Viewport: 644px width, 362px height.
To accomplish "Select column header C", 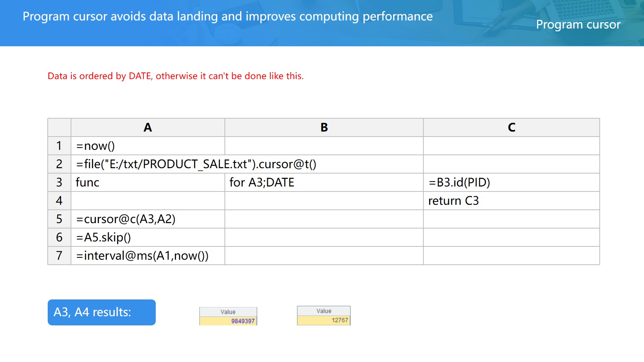I will tap(511, 127).
